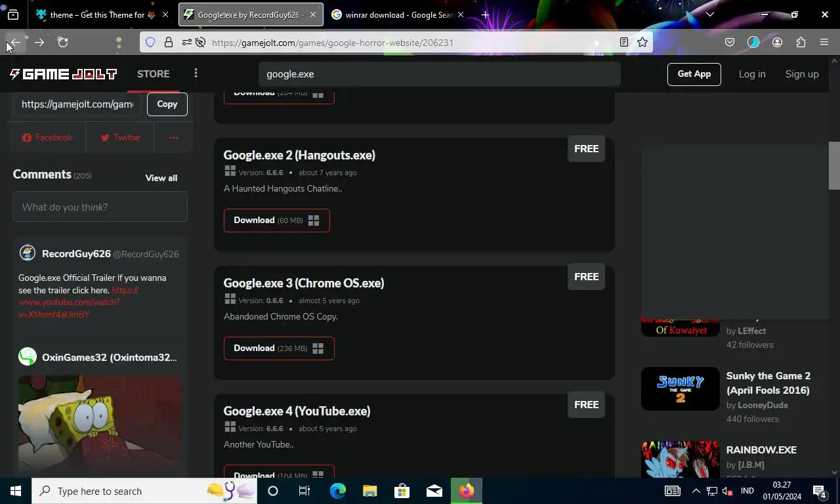Image resolution: width=840 pixels, height=504 pixels.
Task: Bookmark page with star icon
Action: (642, 42)
